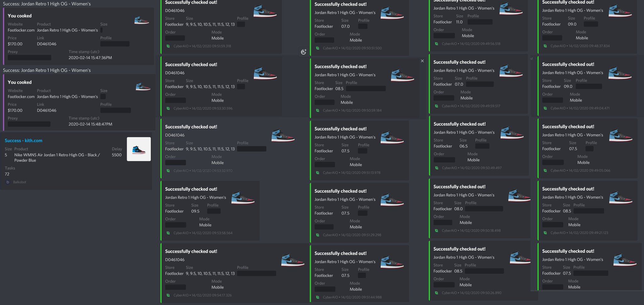Click the add reaction smiley icon
644x305 pixels.
pyautogui.click(x=303, y=52)
